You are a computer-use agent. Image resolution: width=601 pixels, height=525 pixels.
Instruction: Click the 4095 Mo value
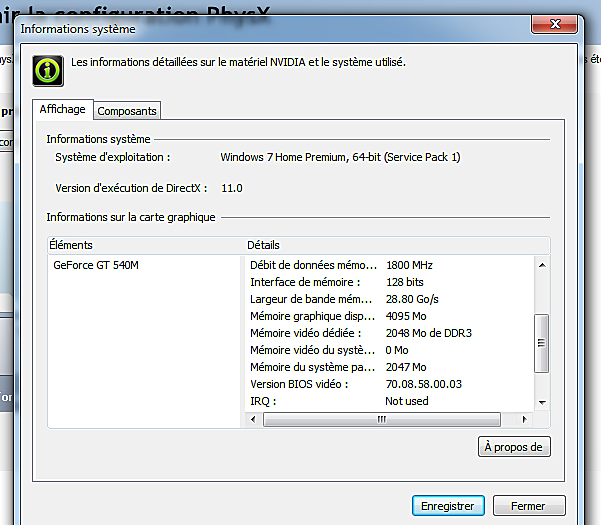[x=406, y=316]
